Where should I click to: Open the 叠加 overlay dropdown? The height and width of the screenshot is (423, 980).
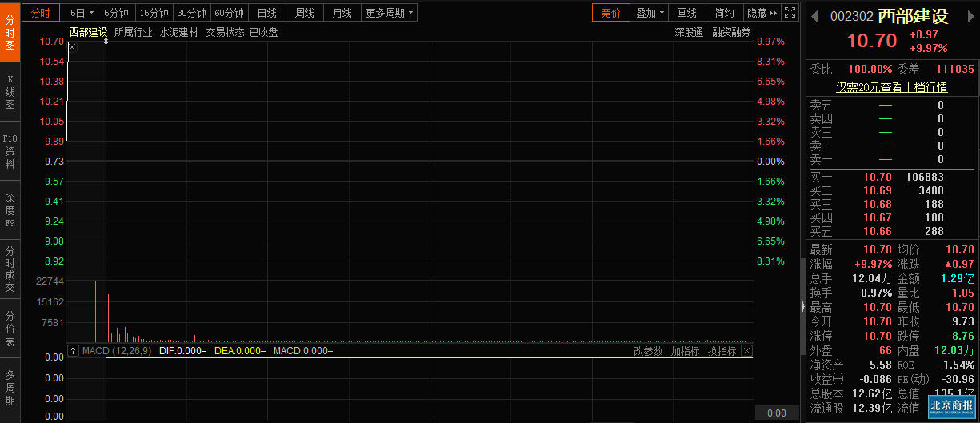tap(650, 13)
